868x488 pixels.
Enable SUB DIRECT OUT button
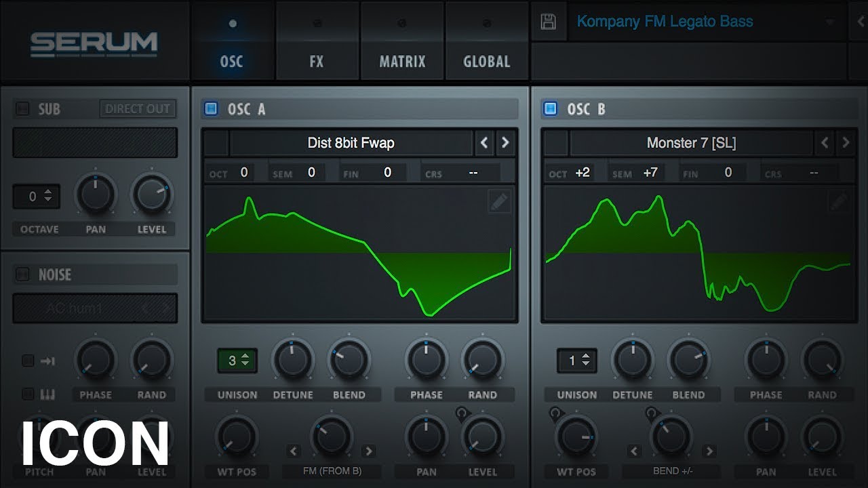coord(138,108)
